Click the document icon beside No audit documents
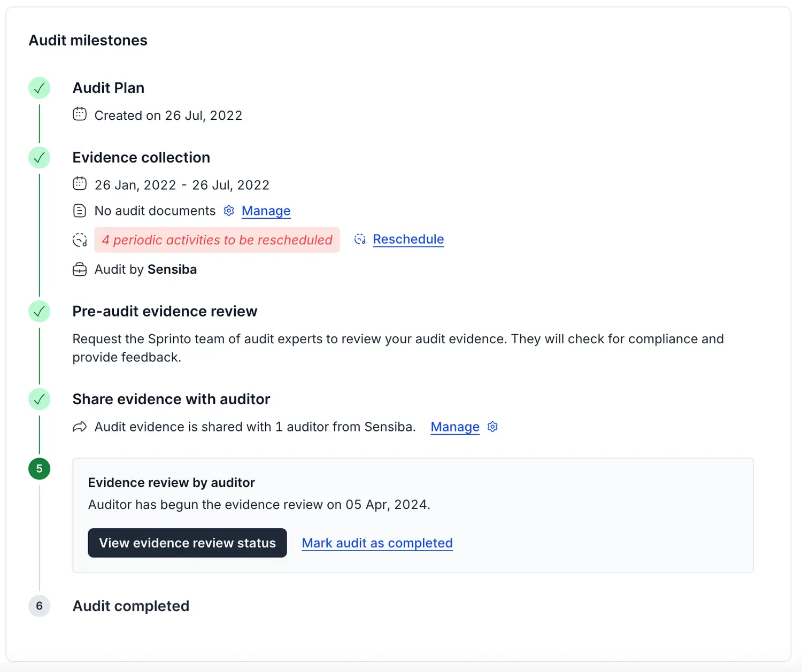Image resolution: width=802 pixels, height=672 pixels. click(80, 211)
